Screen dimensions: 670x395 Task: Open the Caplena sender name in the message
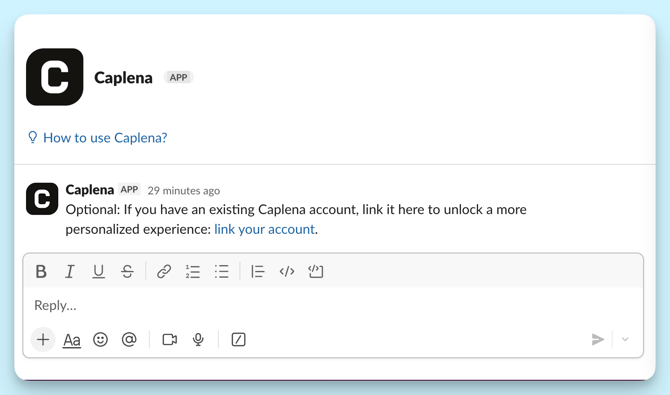(90, 190)
